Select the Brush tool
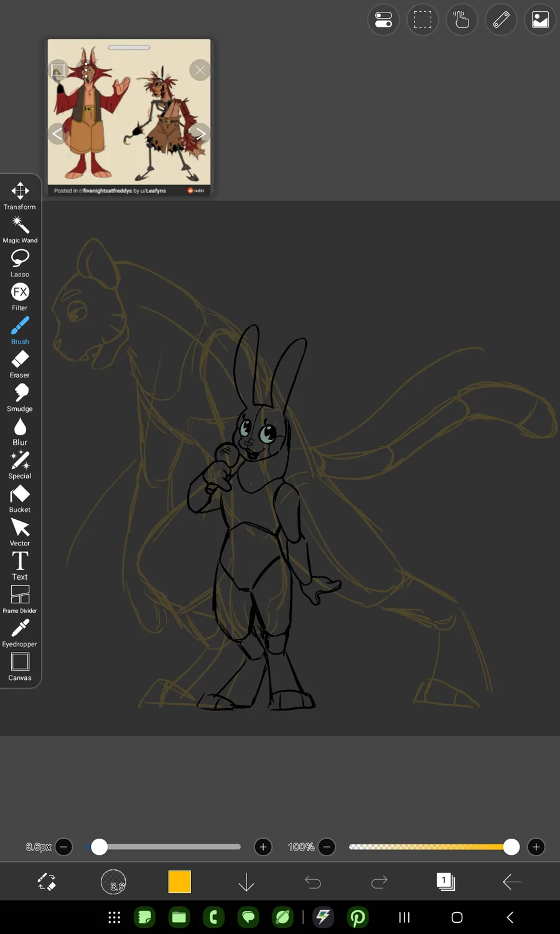The height and width of the screenshot is (934, 560). pos(20,330)
